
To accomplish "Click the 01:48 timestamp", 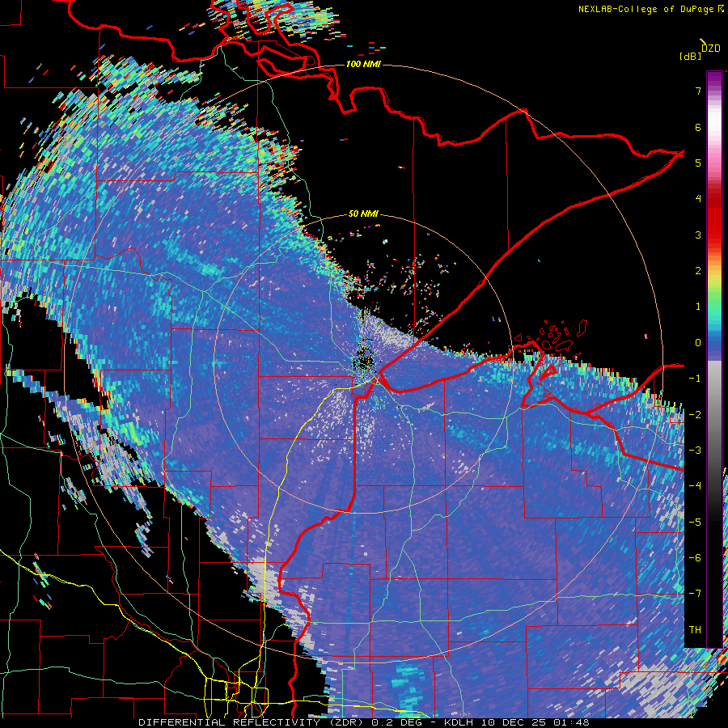I will (572, 722).
